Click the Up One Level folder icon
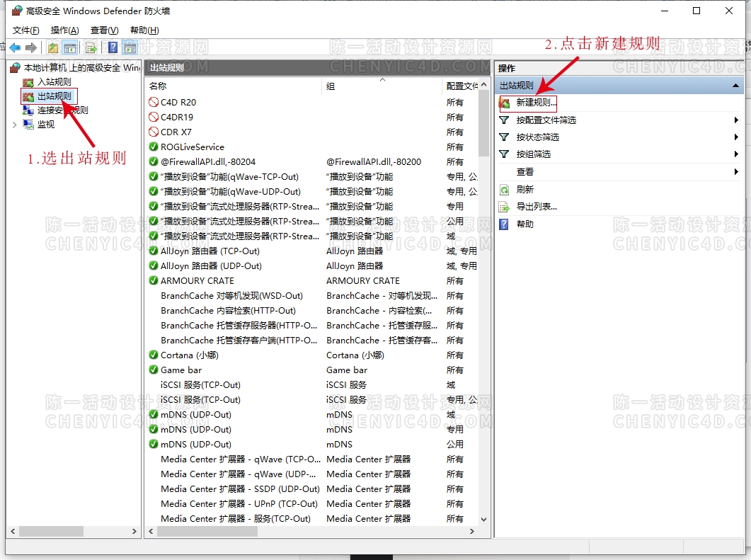Image resolution: width=751 pixels, height=560 pixels. [x=53, y=47]
